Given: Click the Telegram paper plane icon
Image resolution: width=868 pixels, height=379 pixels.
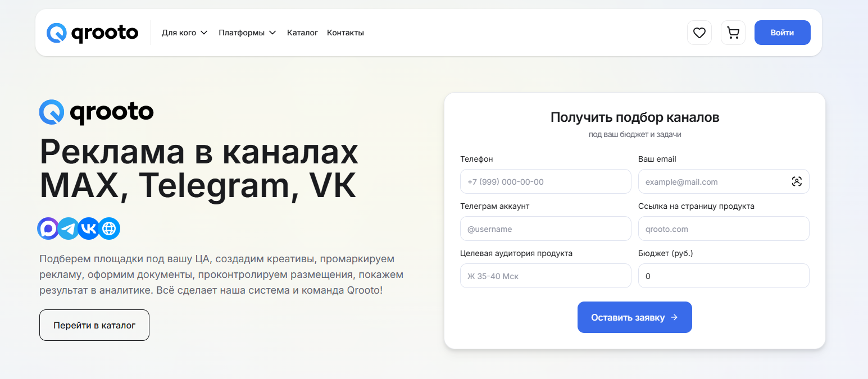Looking at the screenshot, I should [69, 229].
